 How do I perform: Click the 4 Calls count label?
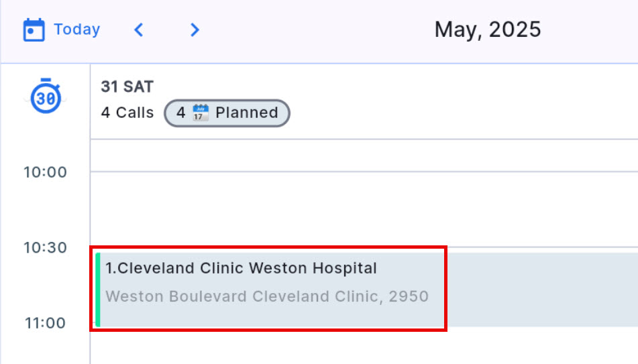click(x=127, y=113)
